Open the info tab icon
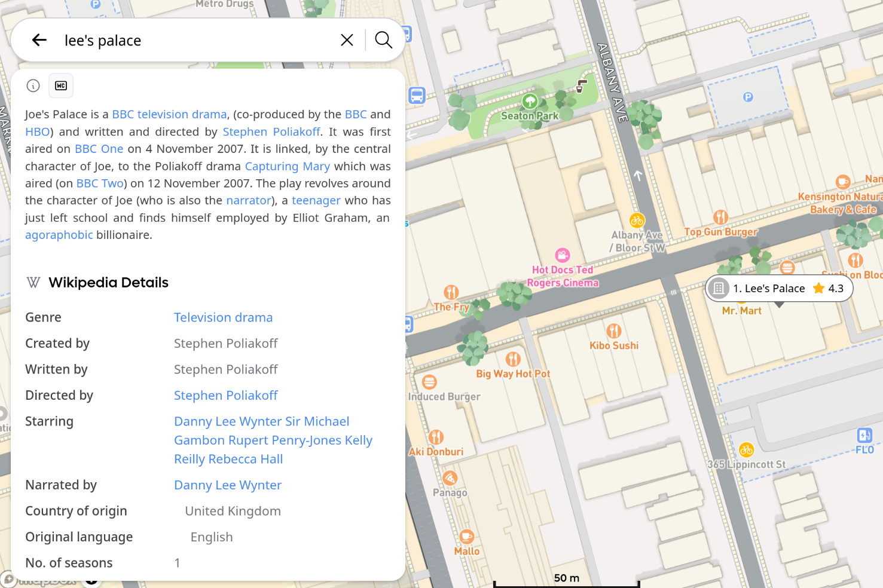The height and width of the screenshot is (588, 883). click(33, 85)
